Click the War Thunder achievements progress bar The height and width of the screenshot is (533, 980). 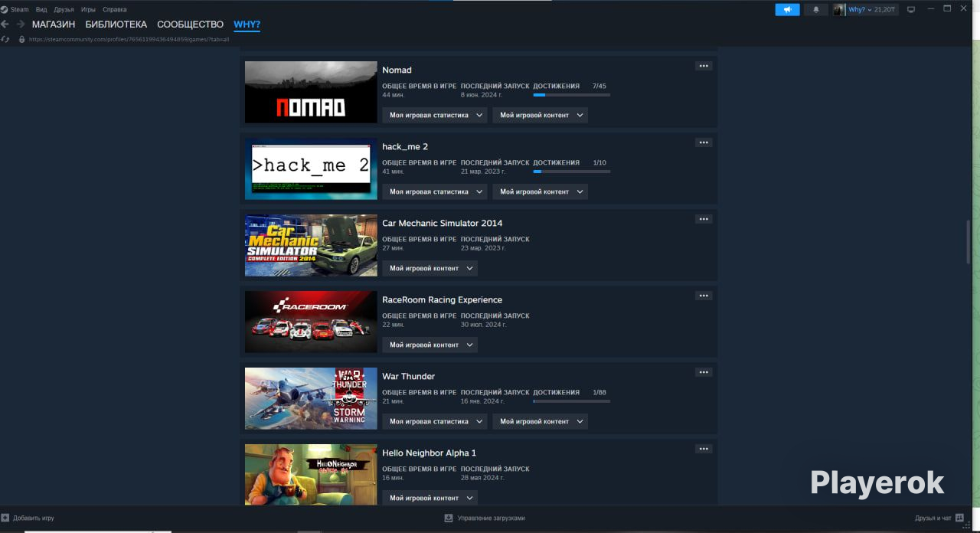(572, 401)
